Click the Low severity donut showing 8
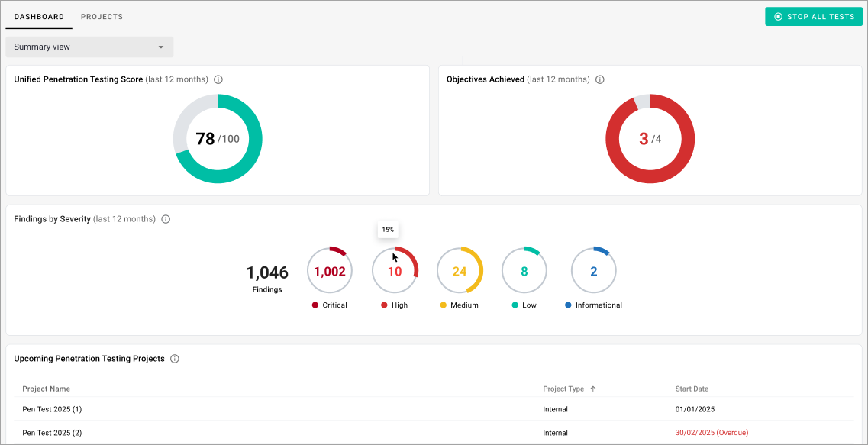Screen dimensions: 868x445 (524, 270)
